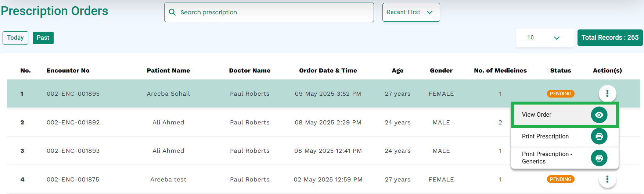Click chevron arrow in Recent First dropdown
This screenshot has width=644, height=194.
click(x=430, y=12)
